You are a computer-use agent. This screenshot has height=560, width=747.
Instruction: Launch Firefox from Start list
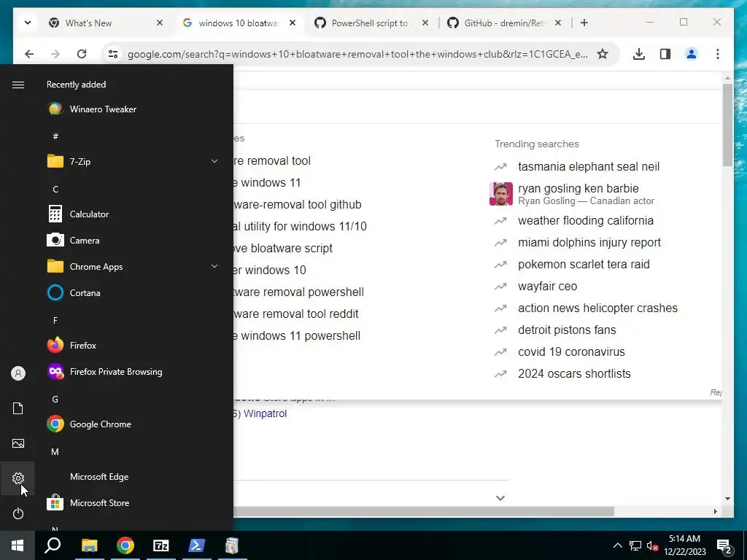[x=134, y=345]
